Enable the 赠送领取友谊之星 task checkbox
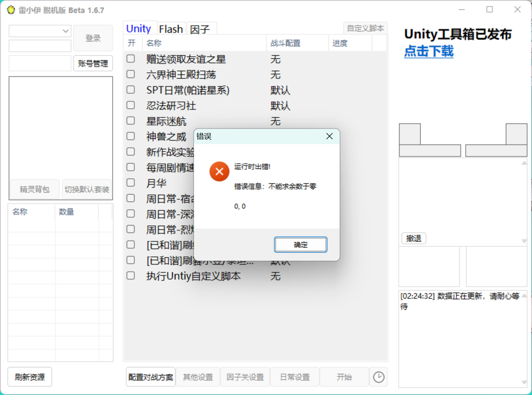This screenshot has height=395, width=532. (x=131, y=59)
